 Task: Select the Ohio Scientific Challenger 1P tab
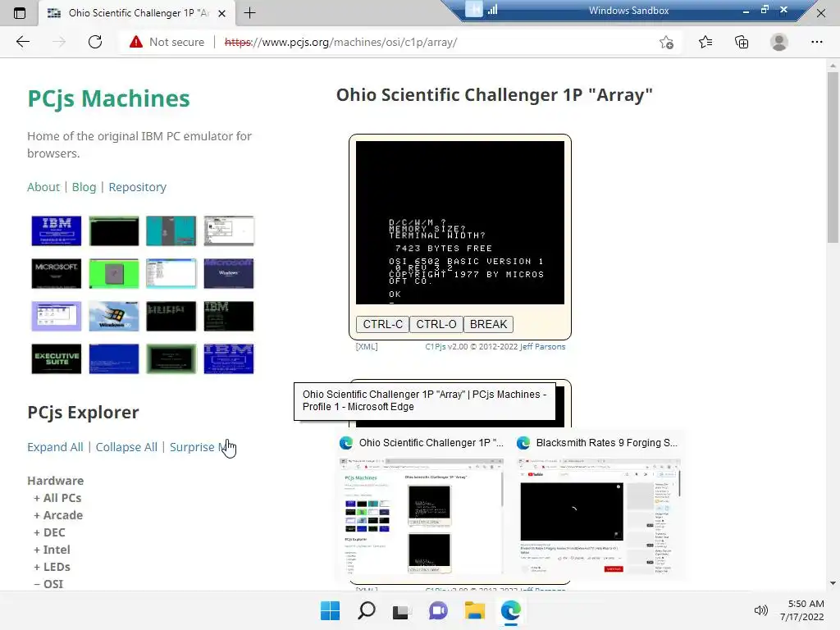click(137, 13)
